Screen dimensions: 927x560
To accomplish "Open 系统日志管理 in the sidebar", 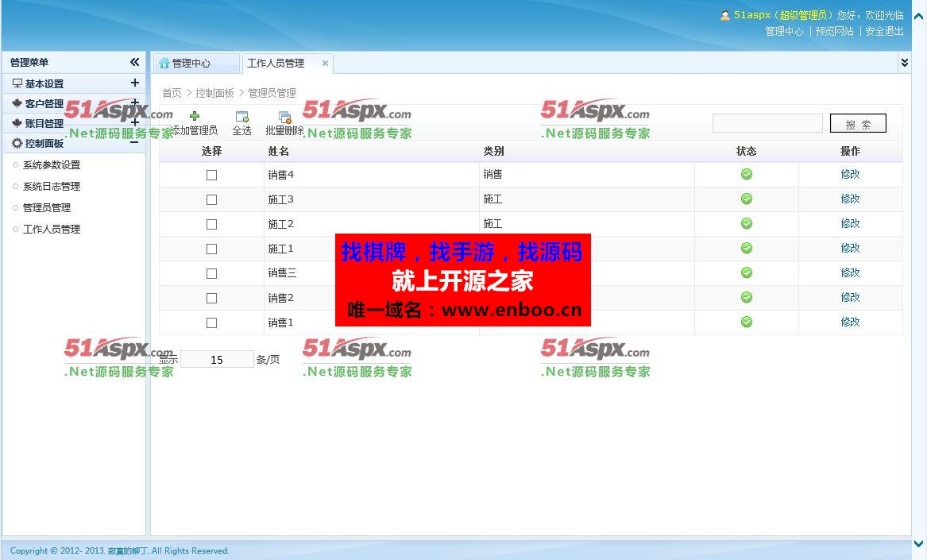I will pyautogui.click(x=52, y=187).
